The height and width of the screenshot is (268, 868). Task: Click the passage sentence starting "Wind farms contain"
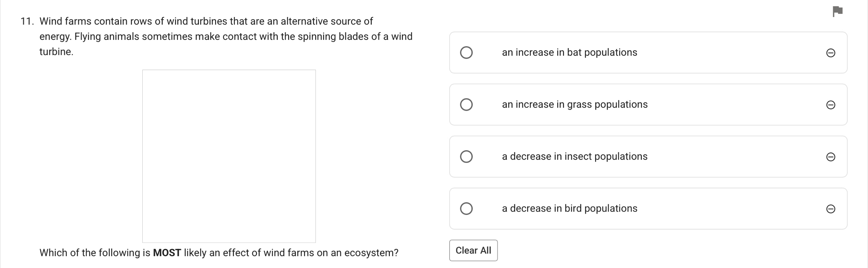coord(206,21)
